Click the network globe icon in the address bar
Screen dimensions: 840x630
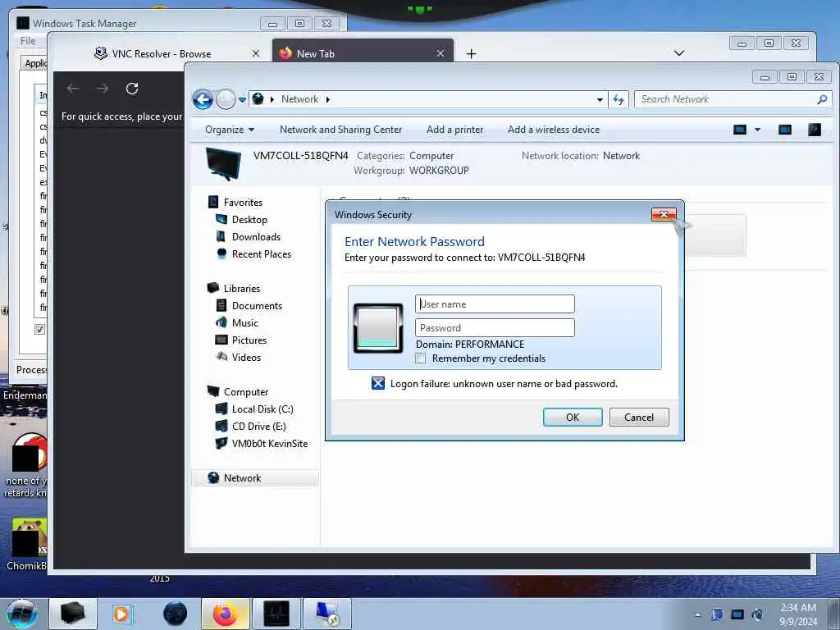tap(258, 99)
